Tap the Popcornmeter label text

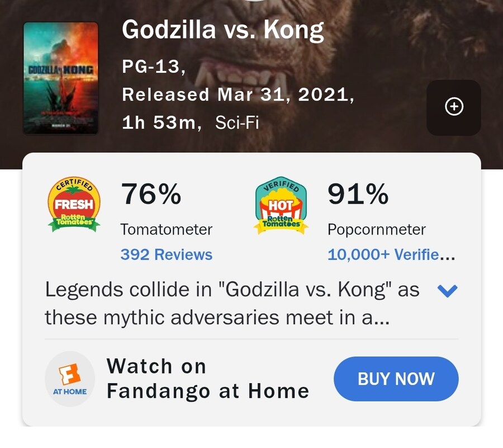pyautogui.click(x=377, y=229)
